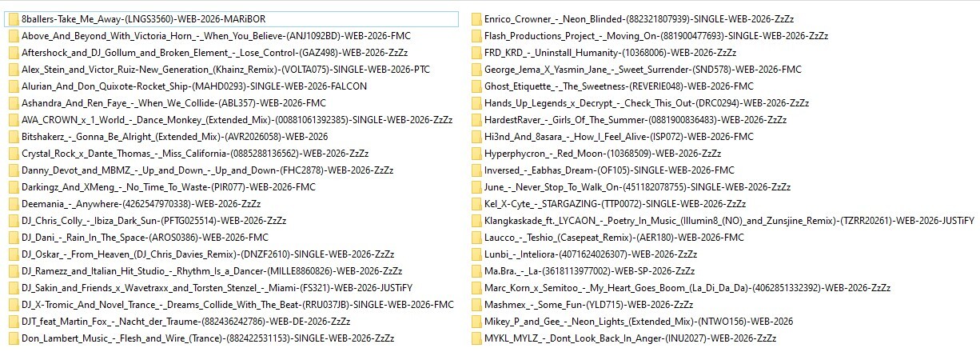Viewport: 980px width, 352px height.
Task: Click folder icon of Flash_Productions_Project Moving_On
Action: point(476,36)
